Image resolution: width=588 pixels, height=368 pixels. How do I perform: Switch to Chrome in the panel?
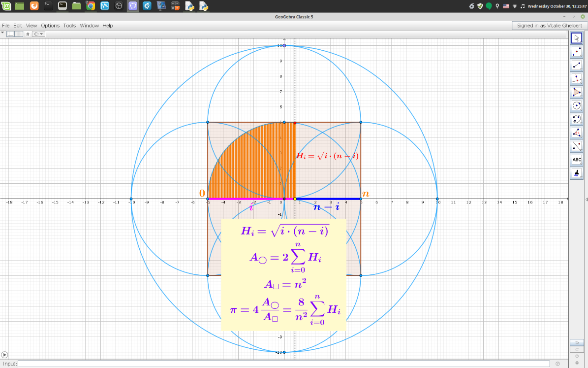(91, 5)
